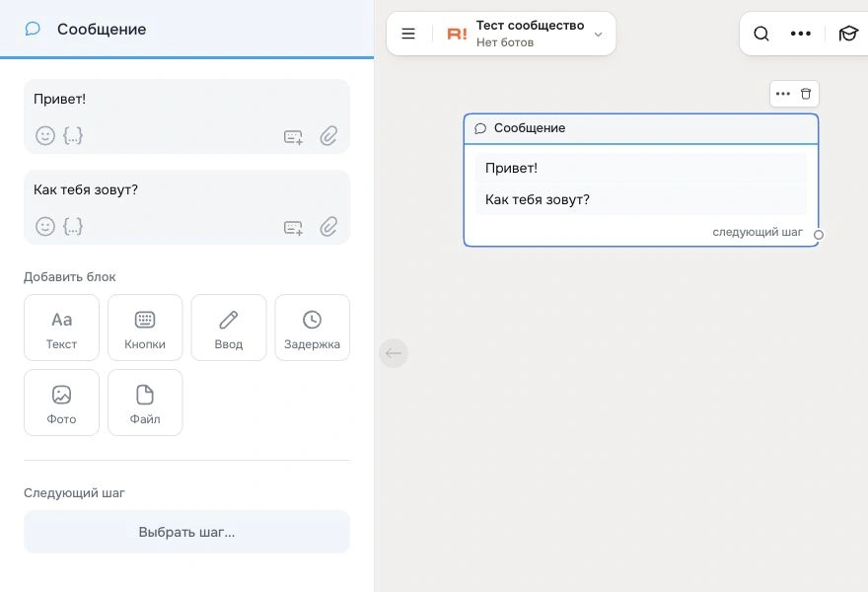This screenshot has width=868, height=592.
Task: Click the следующий шаг connector circle
Action: [818, 234]
